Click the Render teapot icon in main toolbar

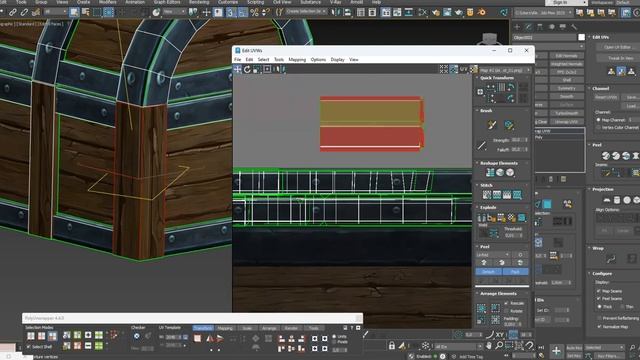(459, 12)
